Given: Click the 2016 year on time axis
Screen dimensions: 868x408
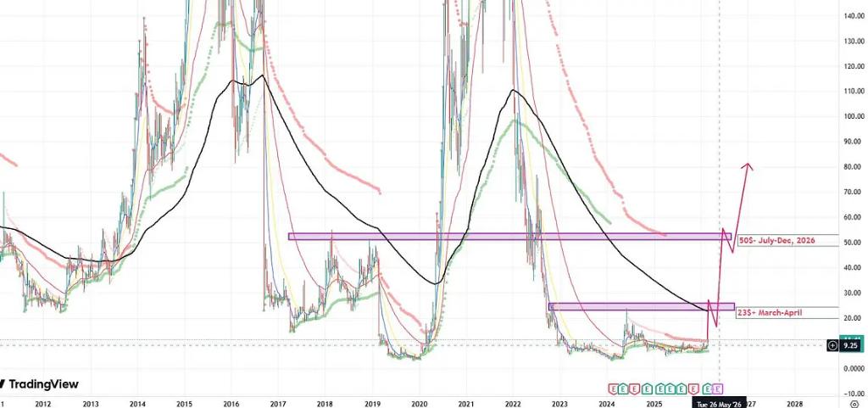Looking at the screenshot, I should 231,404.
